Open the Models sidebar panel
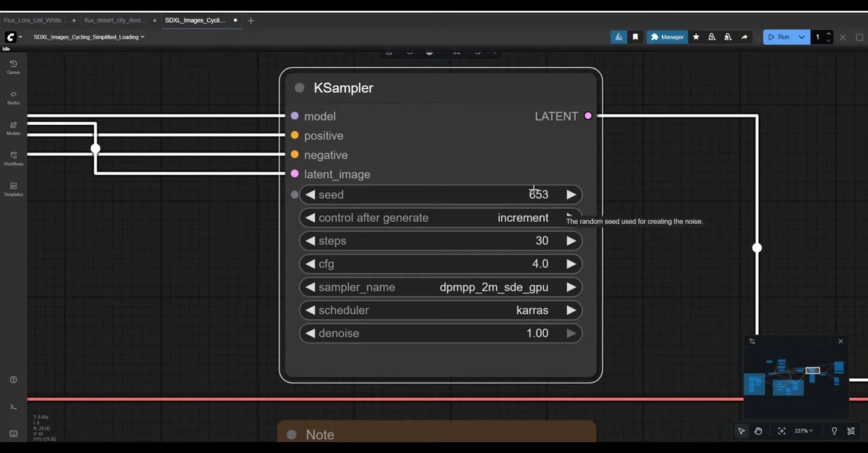The height and width of the screenshot is (453, 868). tap(13, 128)
